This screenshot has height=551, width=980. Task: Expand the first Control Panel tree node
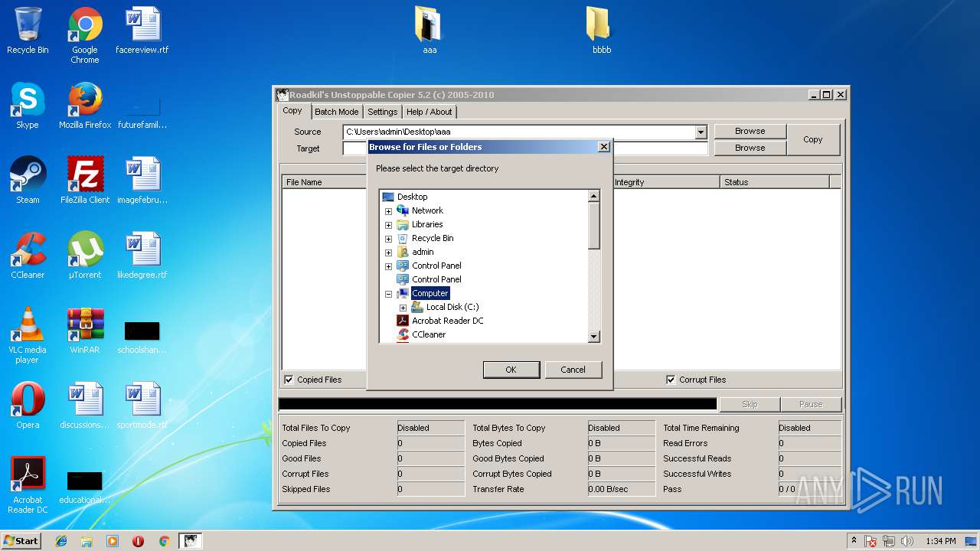coord(388,266)
